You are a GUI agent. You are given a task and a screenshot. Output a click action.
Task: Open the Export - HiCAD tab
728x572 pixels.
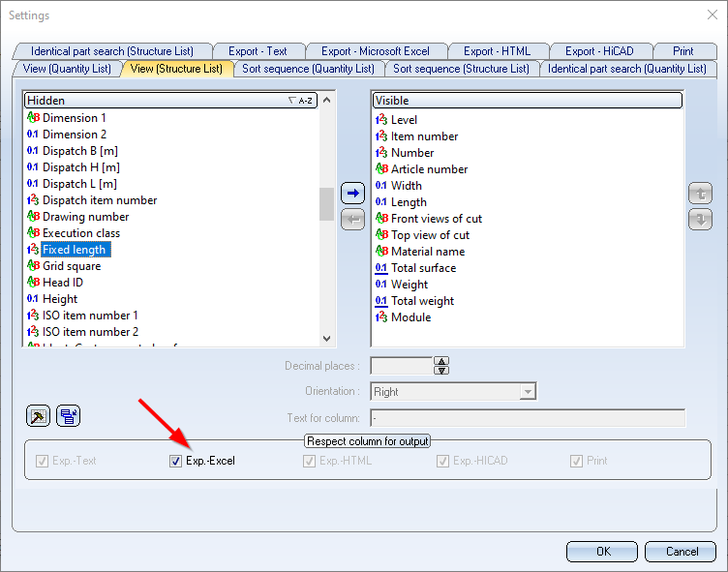[x=599, y=51]
